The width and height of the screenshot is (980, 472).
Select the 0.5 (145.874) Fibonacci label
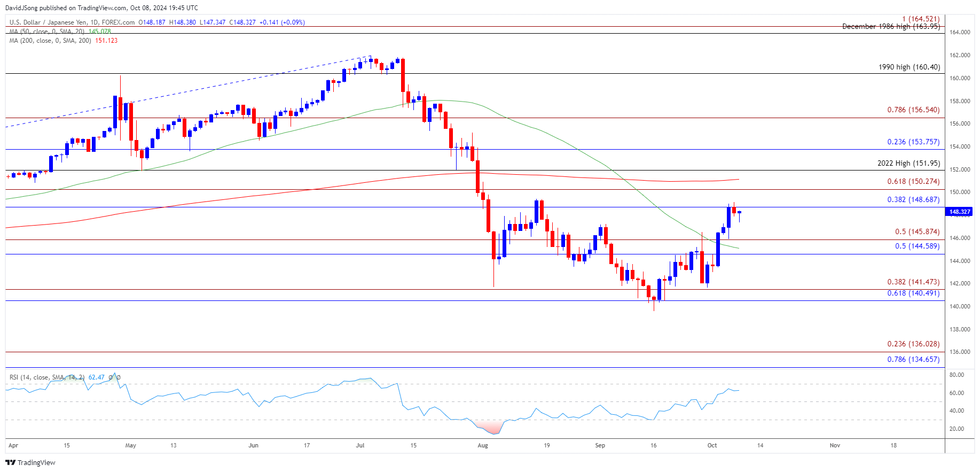coord(917,231)
